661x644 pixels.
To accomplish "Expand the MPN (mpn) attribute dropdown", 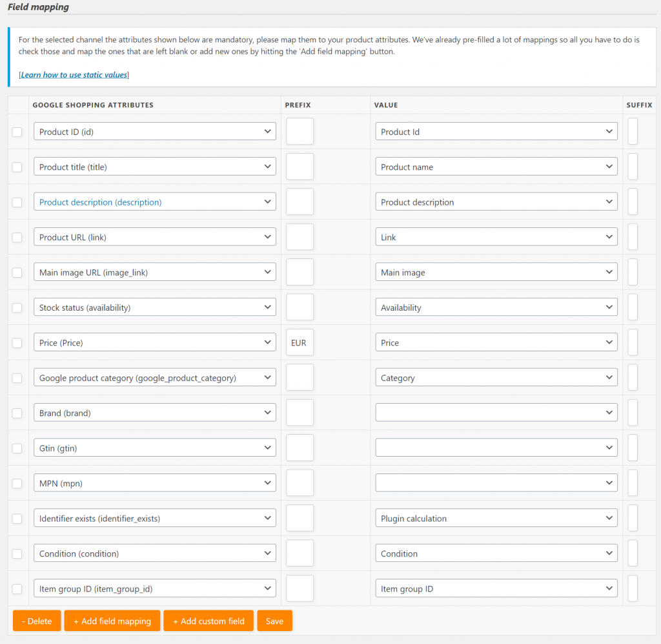I will coord(155,483).
